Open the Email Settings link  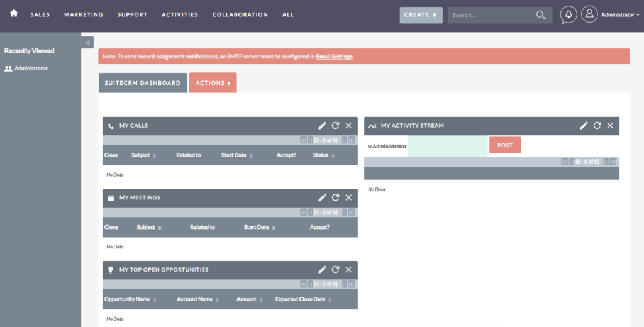tap(334, 57)
